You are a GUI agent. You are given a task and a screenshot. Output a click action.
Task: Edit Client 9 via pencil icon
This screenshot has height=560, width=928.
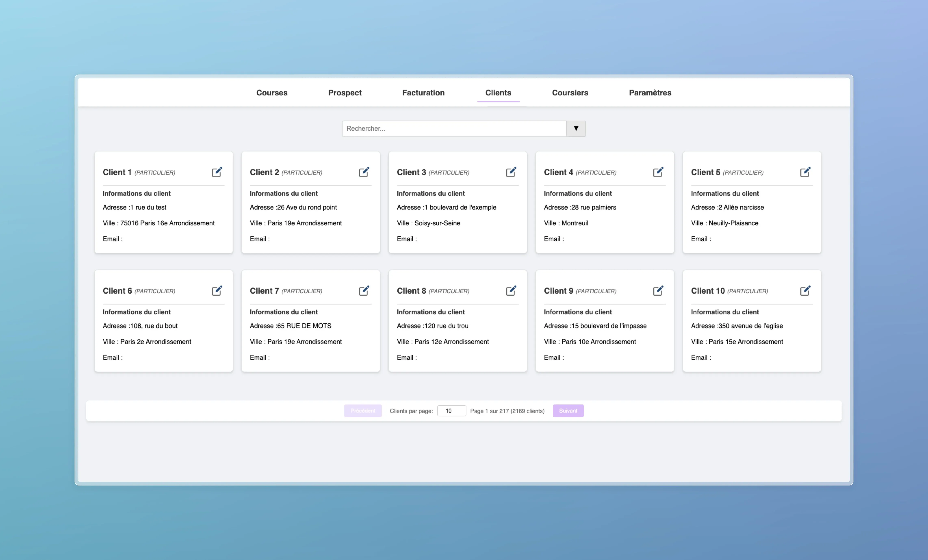(x=658, y=291)
